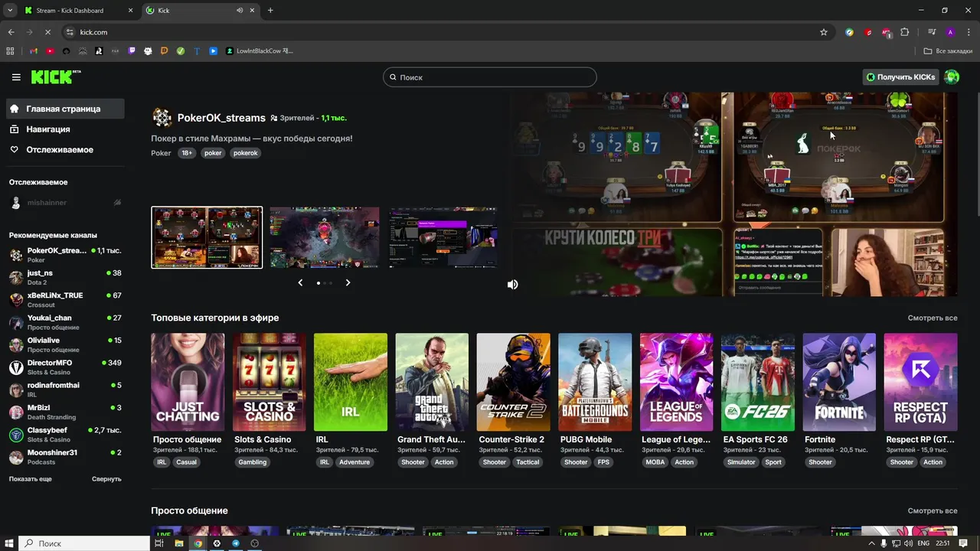The image size is (980, 551).
Task: Select the MOBA tag under League of Legends
Action: coord(655,462)
